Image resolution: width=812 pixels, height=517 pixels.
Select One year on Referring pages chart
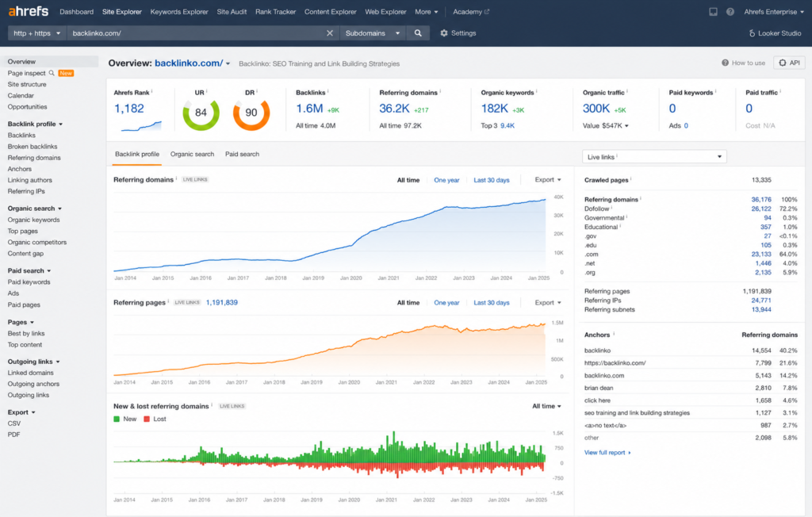[x=446, y=303]
